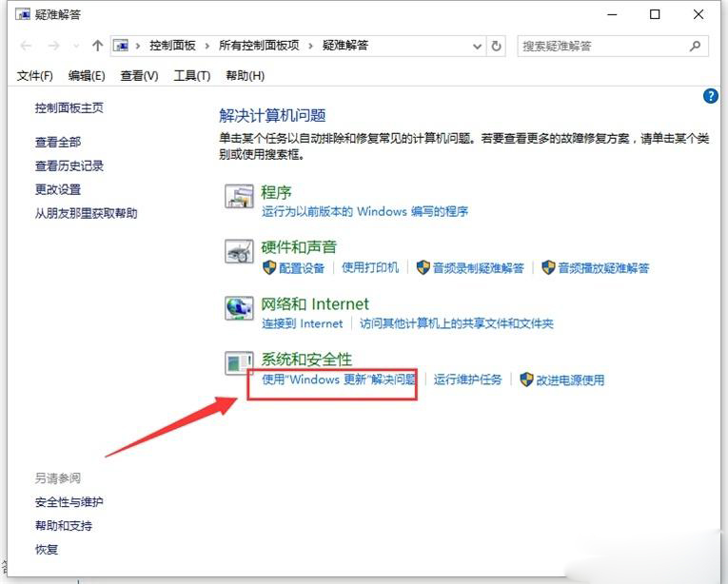Click the 硬件和声音 category icon
The image size is (728, 584).
239,252
